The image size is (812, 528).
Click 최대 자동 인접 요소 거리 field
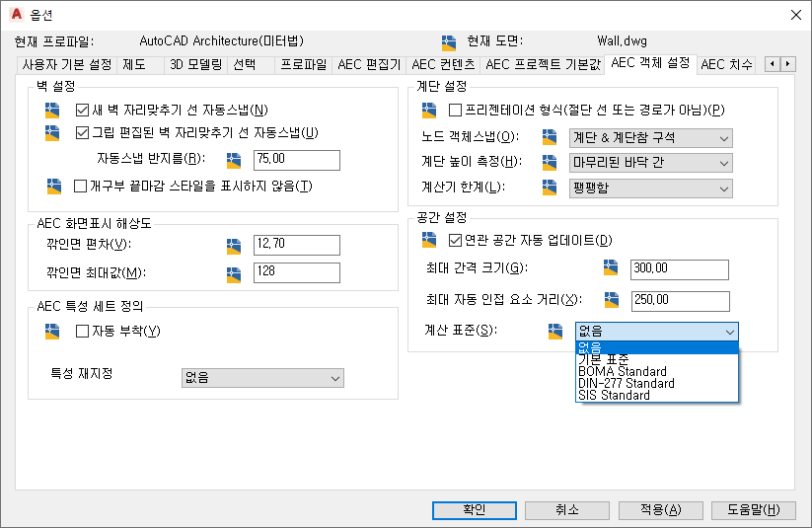coord(681,301)
